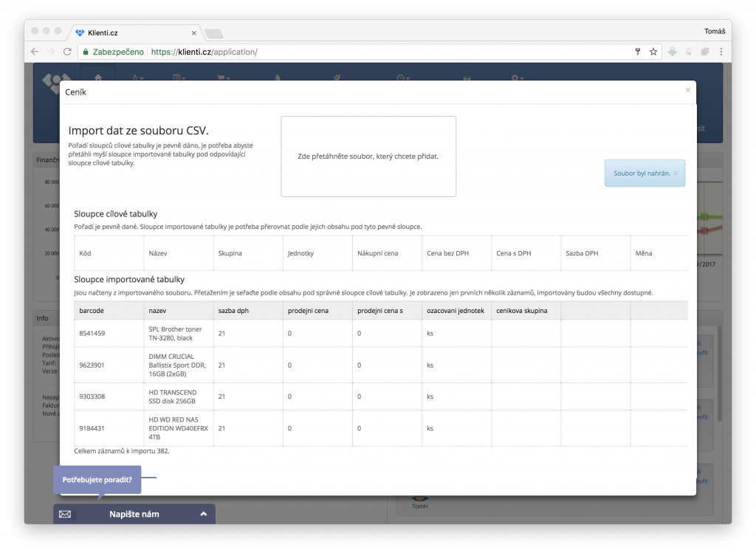Screen dimensions: 756x553
Task: Reload the page with the browser refresh icon
Action: pyautogui.click(x=68, y=52)
